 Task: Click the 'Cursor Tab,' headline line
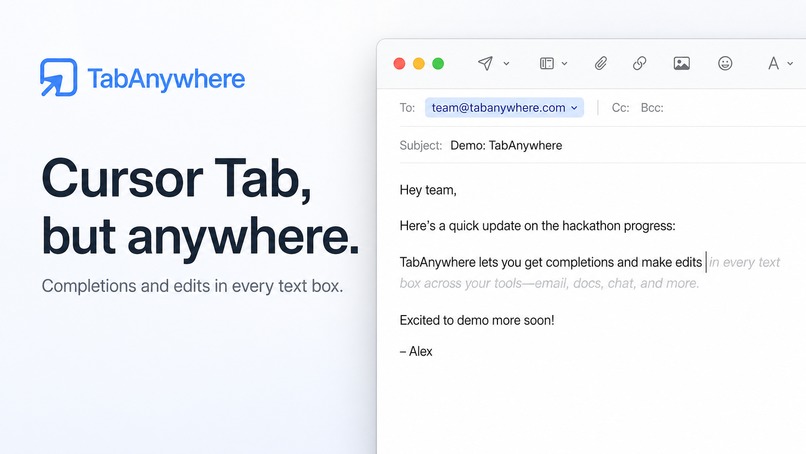pyautogui.click(x=177, y=178)
